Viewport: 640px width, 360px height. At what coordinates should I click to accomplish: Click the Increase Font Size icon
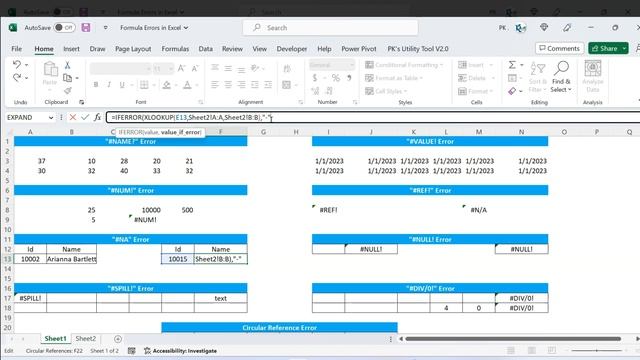point(181,69)
